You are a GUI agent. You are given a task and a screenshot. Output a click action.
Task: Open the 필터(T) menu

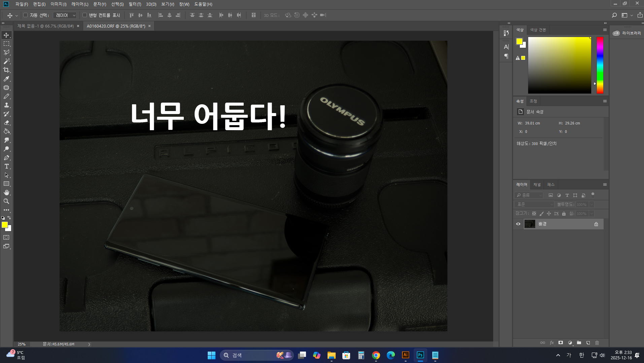pyautogui.click(x=135, y=4)
